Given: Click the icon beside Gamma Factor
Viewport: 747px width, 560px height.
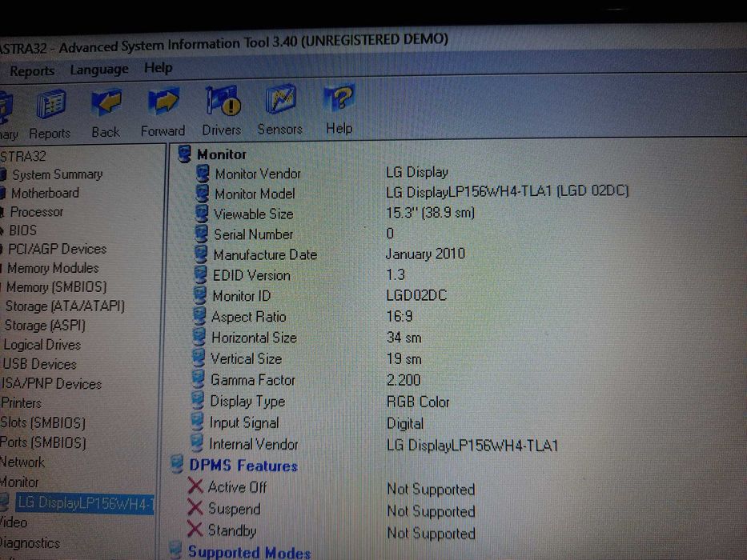Looking at the screenshot, I should point(199,380).
